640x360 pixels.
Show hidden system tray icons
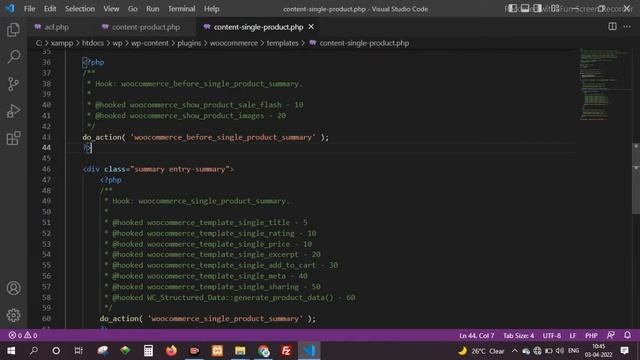[x=514, y=351]
